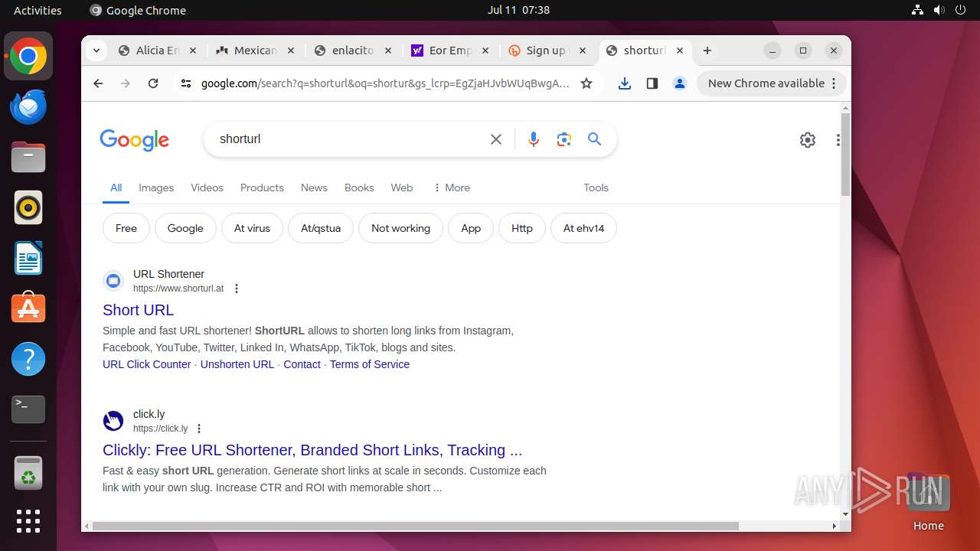Image resolution: width=980 pixels, height=551 pixels.
Task: Open Google quick settings gear
Action: point(808,140)
